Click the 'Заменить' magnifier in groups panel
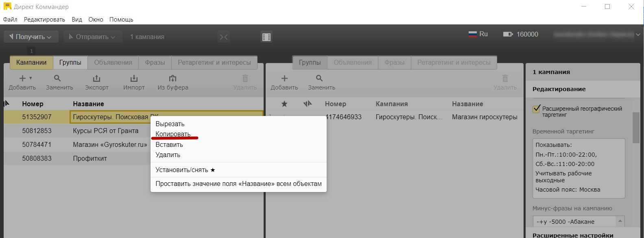This screenshot has height=238, width=644. pyautogui.click(x=319, y=79)
